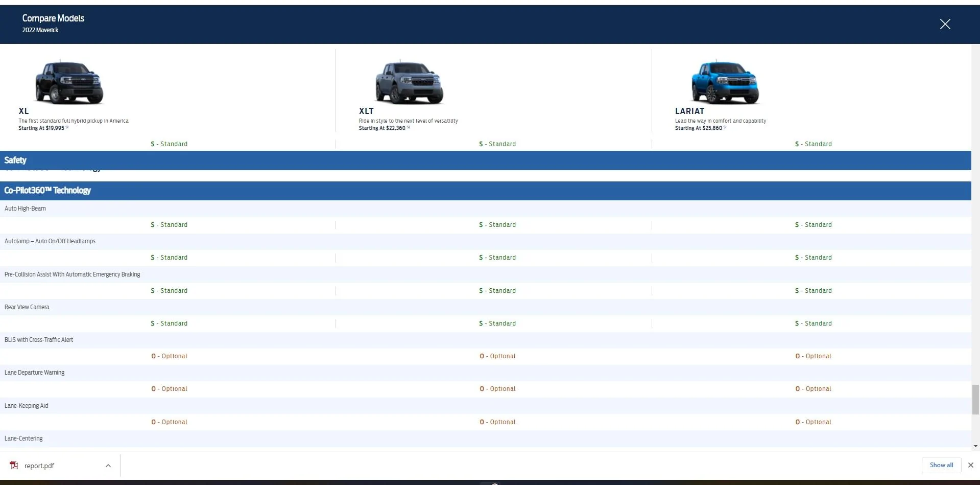The height and width of the screenshot is (485, 980).
Task: Open the report.pdf download options chevron
Action: tap(108, 466)
